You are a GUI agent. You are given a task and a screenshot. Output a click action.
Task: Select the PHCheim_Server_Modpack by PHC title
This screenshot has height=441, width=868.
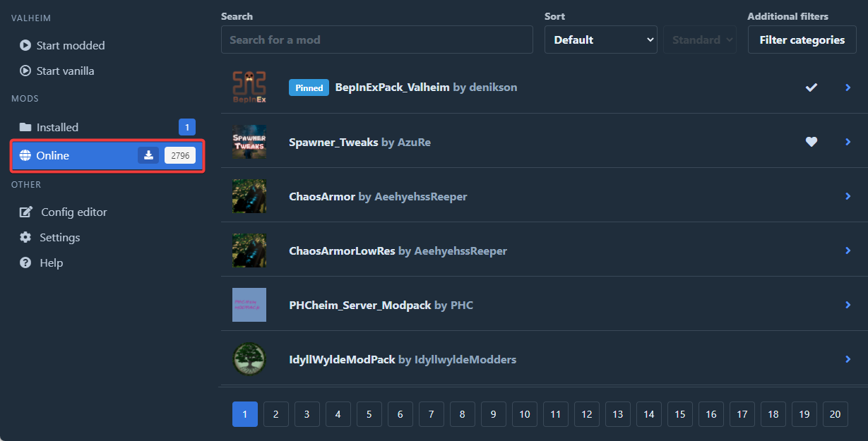point(381,305)
